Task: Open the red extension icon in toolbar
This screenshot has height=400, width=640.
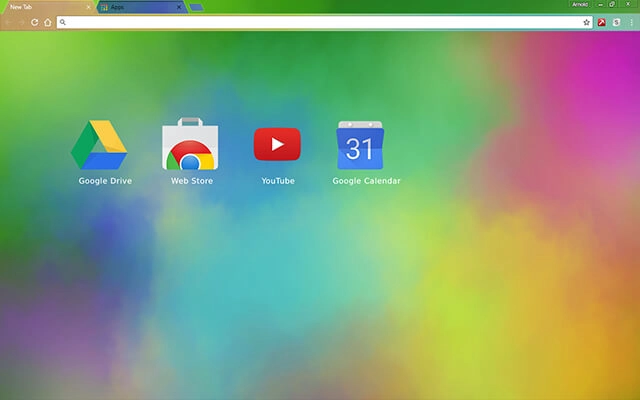Action: [602, 22]
